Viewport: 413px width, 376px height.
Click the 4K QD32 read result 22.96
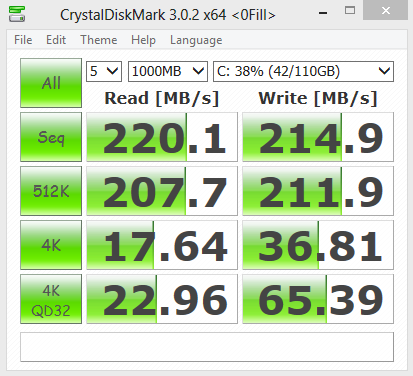[x=162, y=299]
